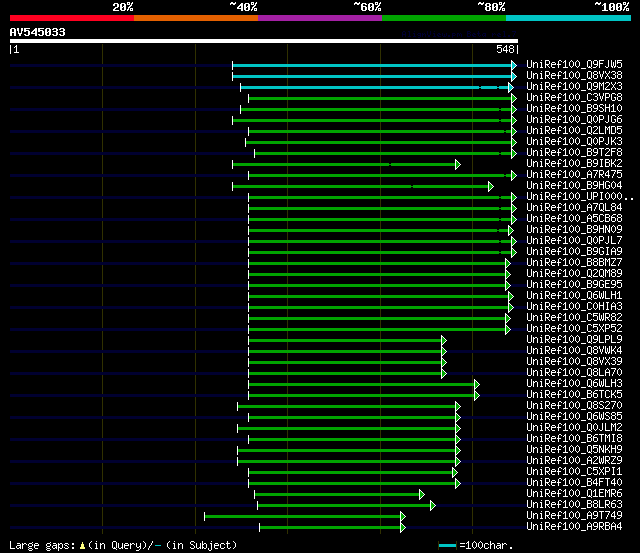Select the UniRef100_Q8VX39 label
Viewport: 640px width, 553px height.
pyautogui.click(x=574, y=362)
